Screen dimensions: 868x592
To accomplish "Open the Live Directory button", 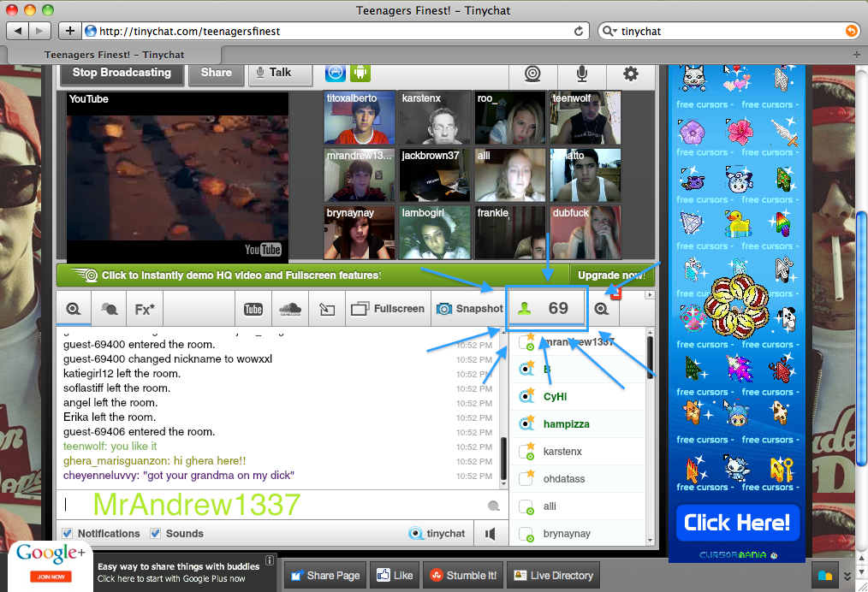I will pyautogui.click(x=553, y=576).
